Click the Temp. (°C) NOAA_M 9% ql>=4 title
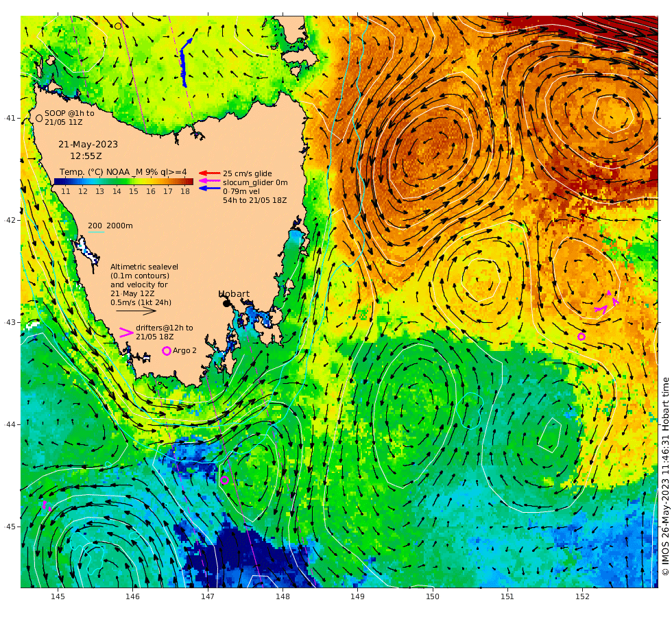The width and height of the screenshot is (672, 617). (x=123, y=172)
